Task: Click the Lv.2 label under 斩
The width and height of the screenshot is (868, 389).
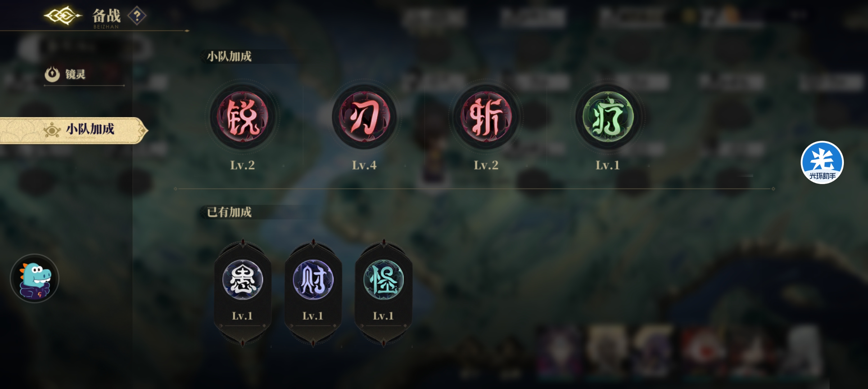Action: (x=486, y=165)
